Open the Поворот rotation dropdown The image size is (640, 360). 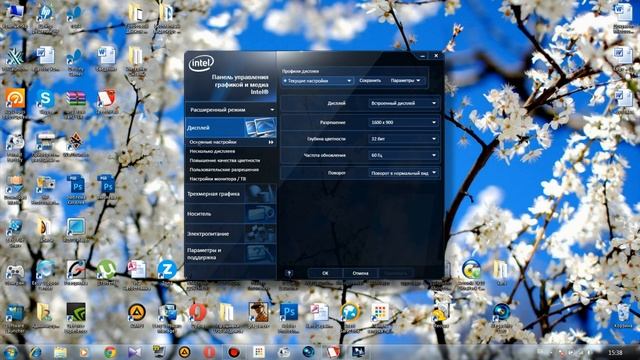pyautogui.click(x=403, y=173)
